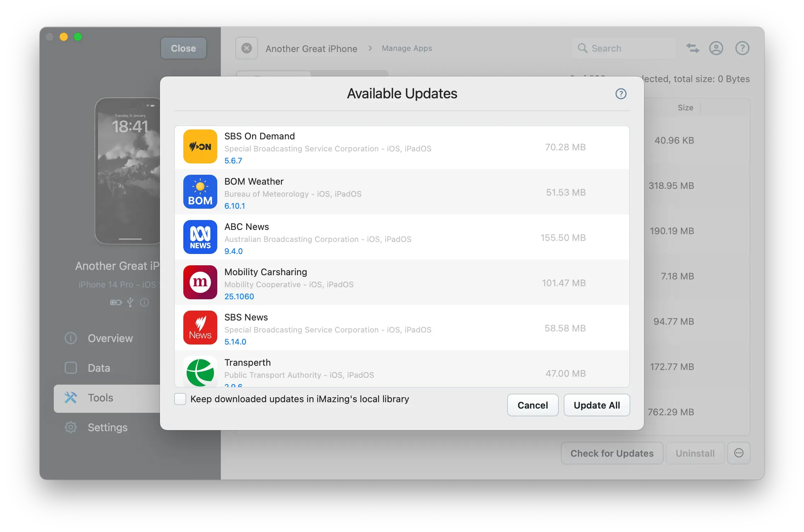804x532 pixels.
Task: Enable keep downloaded updates in local library
Action: point(180,399)
